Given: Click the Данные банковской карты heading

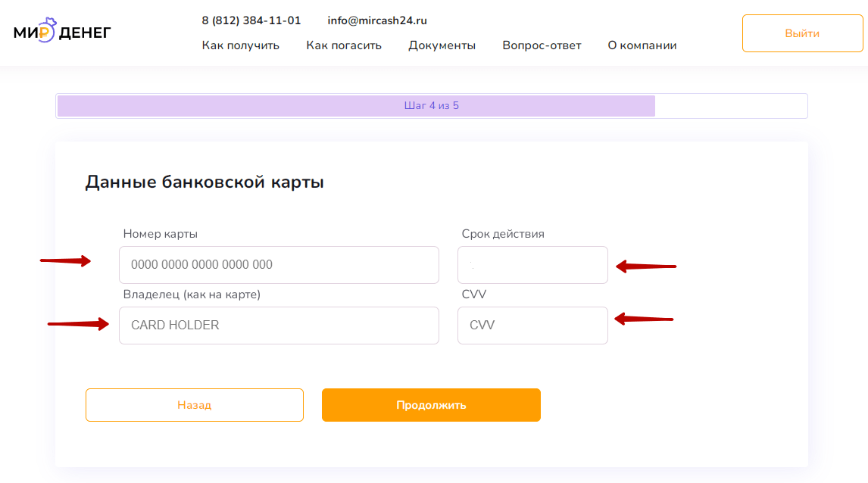Looking at the screenshot, I should (205, 182).
